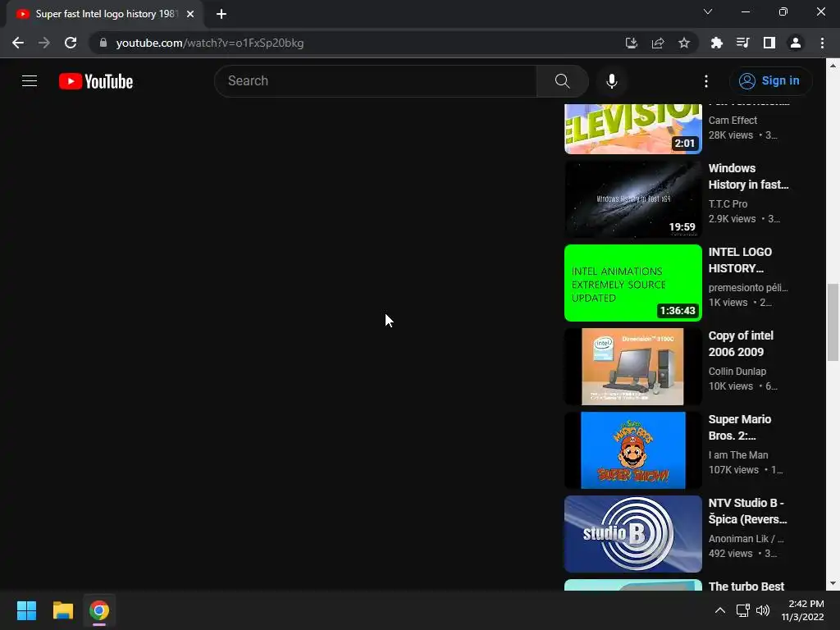Bookmark this tab with star icon
The height and width of the screenshot is (630, 840).
(x=684, y=43)
